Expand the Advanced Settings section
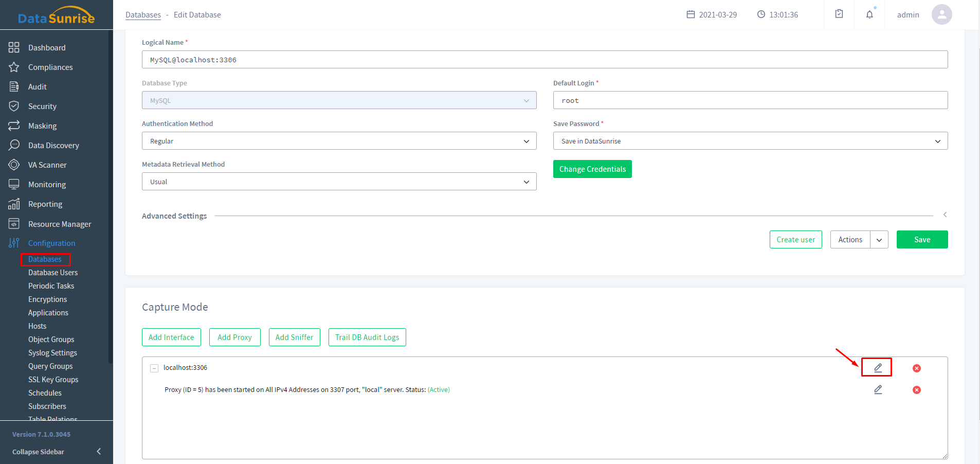 click(x=945, y=215)
